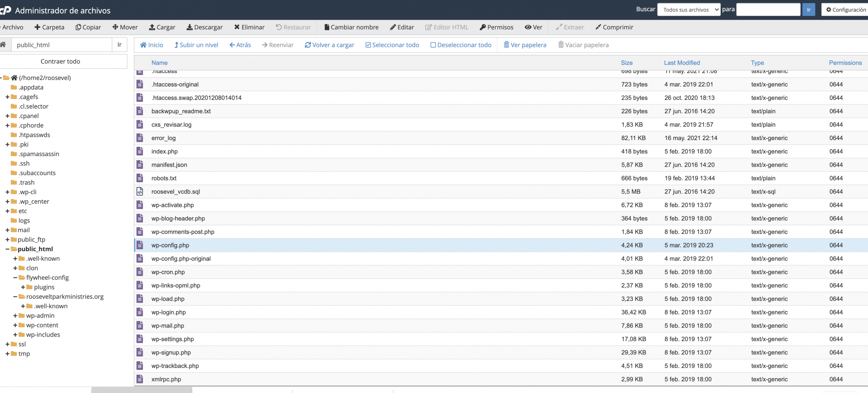Click the blue search Ir button
Screen dimensions: 868x393
click(x=809, y=9)
